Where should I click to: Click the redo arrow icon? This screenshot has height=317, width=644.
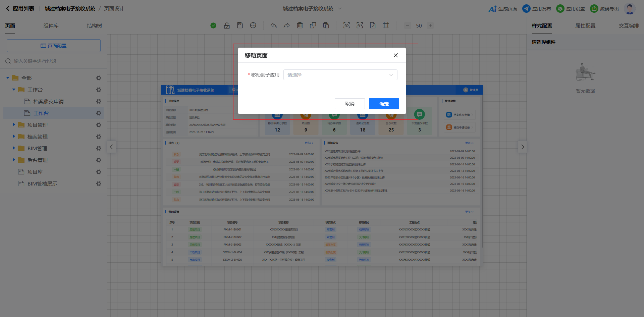[286, 25]
